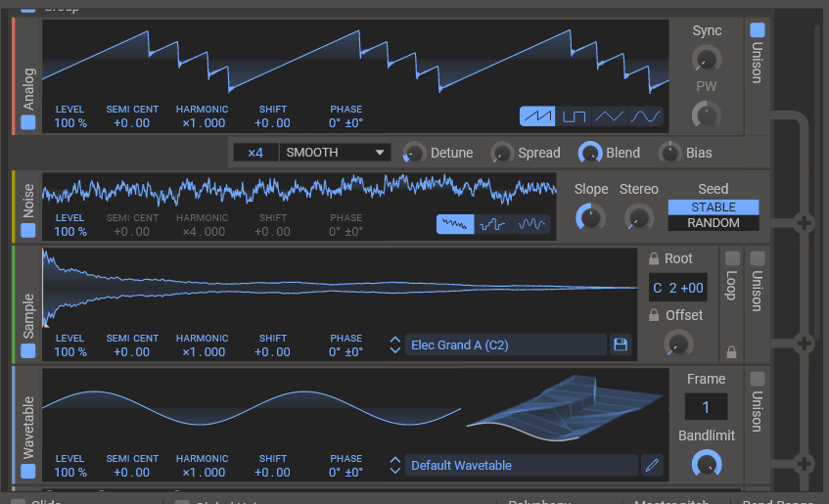
Task: Click the Sample PHASE 0° ±0° value
Action: [x=345, y=351]
